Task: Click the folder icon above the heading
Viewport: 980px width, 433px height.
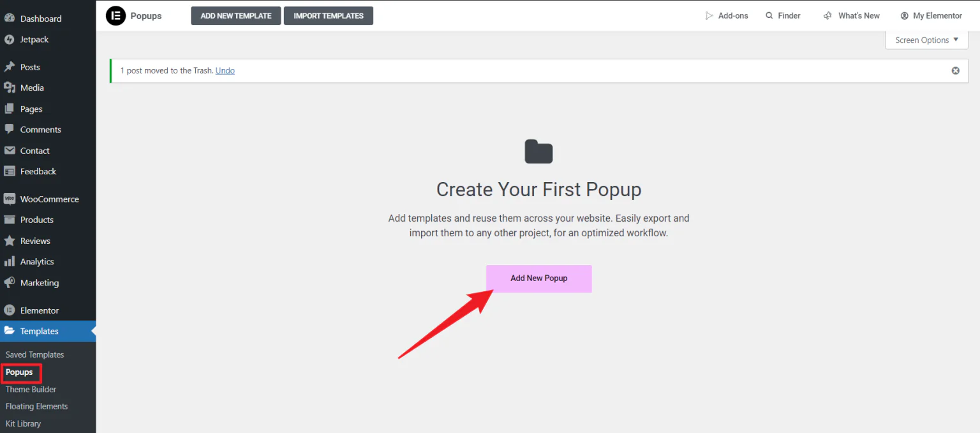Action: [539, 151]
